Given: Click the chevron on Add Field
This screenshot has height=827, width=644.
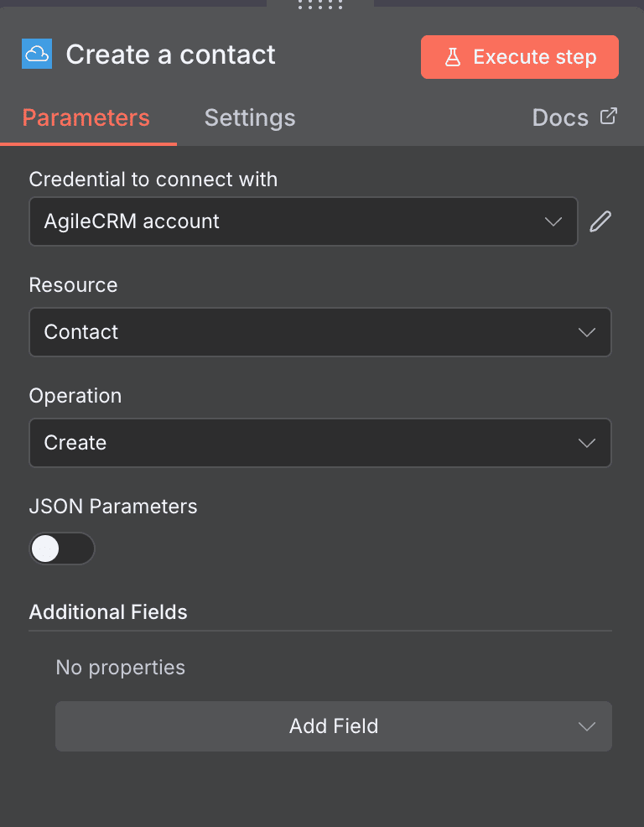Looking at the screenshot, I should click(x=586, y=726).
